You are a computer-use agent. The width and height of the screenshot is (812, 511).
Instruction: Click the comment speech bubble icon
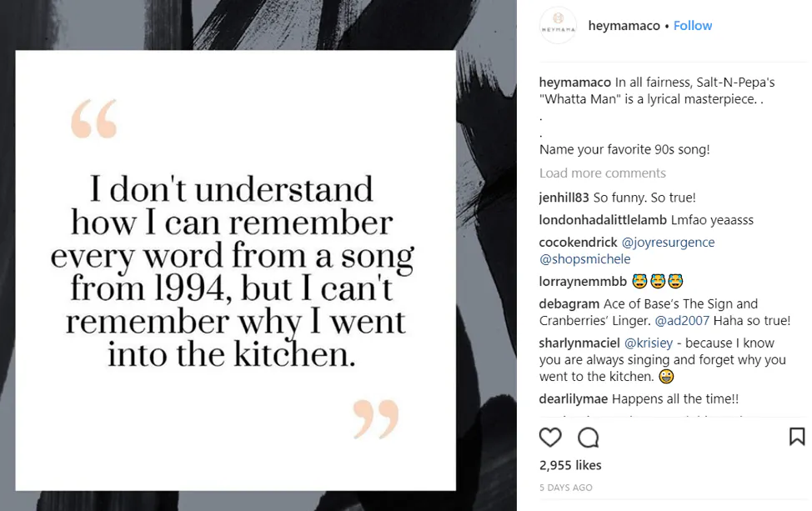pyautogui.click(x=589, y=438)
